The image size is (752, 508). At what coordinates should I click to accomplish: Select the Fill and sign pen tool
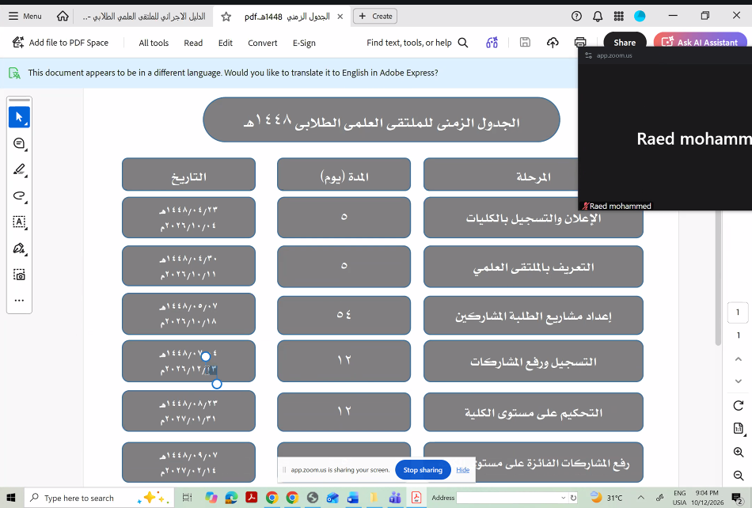pos(19,248)
